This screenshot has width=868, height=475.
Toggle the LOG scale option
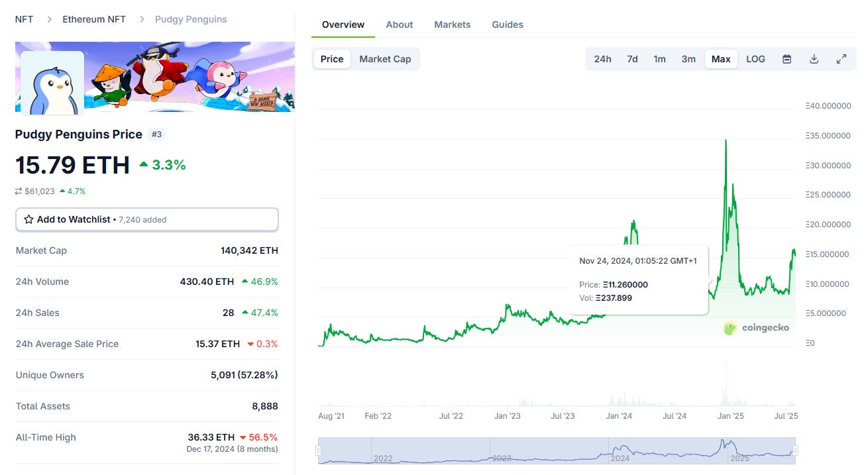click(756, 59)
